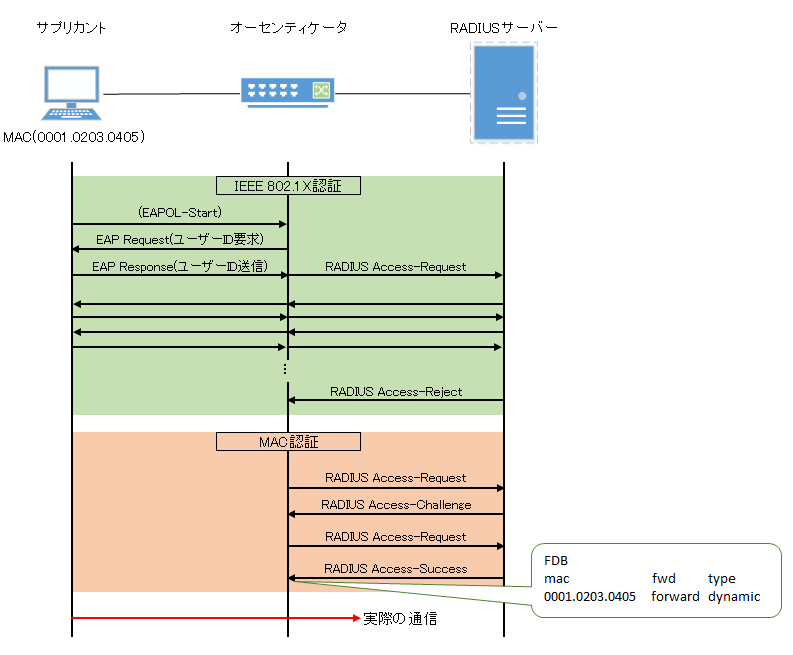Select the MAC認証 label box
Image resolution: width=793 pixels, height=655 pixels.
pyautogui.click(x=288, y=441)
